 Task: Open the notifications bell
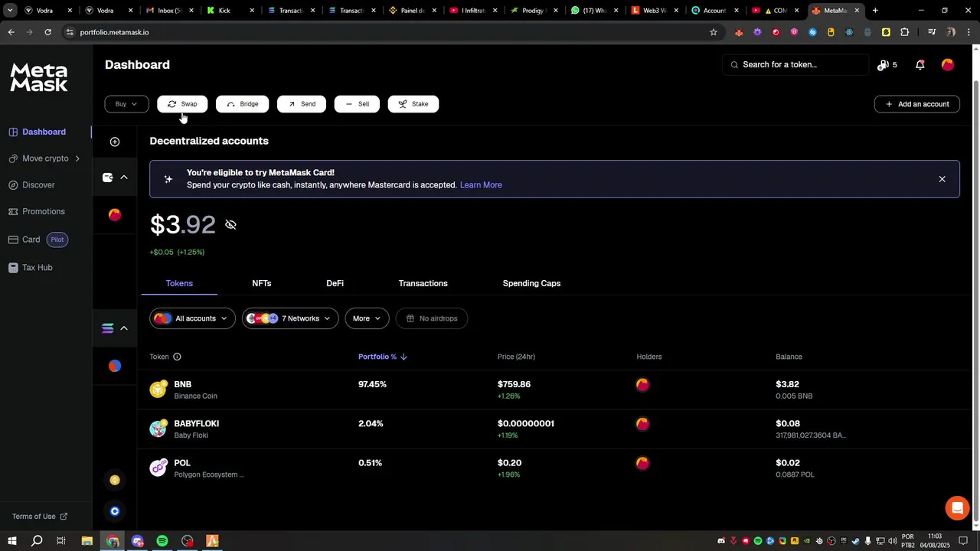tap(920, 65)
